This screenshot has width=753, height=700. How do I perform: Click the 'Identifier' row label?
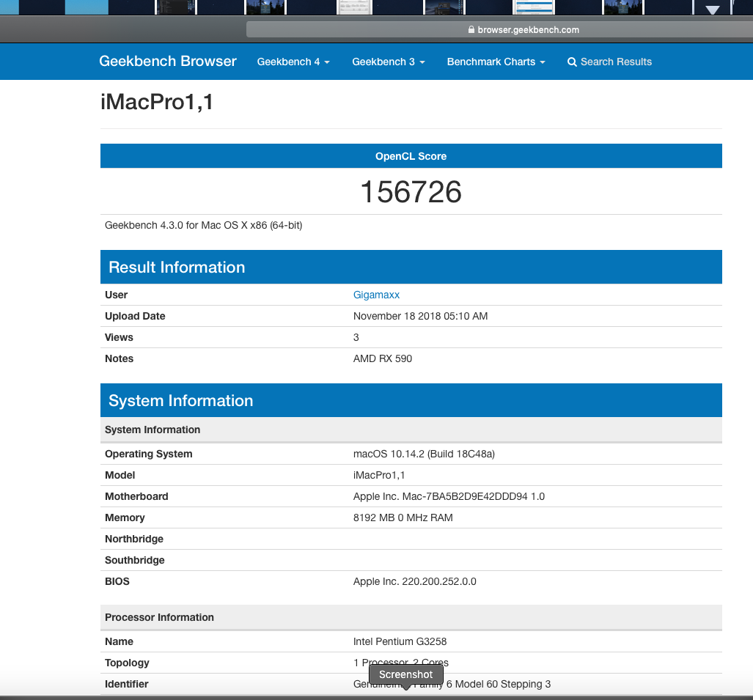(x=126, y=684)
